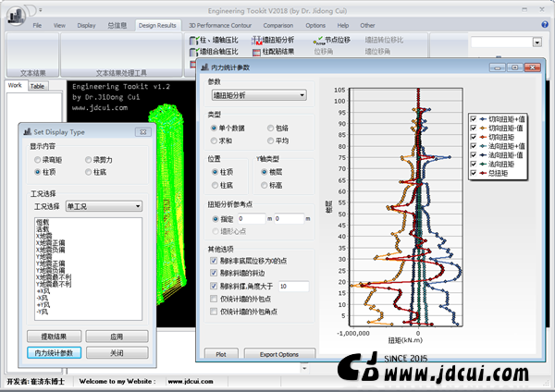Select -Y风 in load case list
This screenshot has height=392, width=555.
pyautogui.click(x=43, y=312)
